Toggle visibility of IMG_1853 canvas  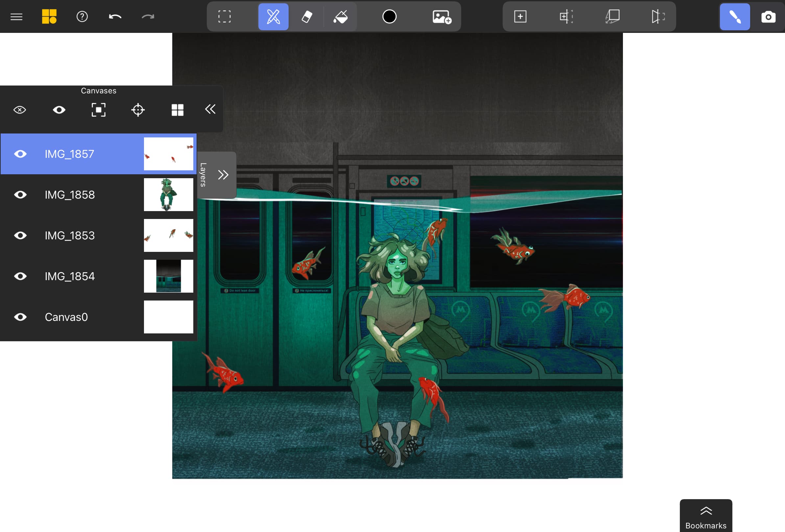[20, 235]
